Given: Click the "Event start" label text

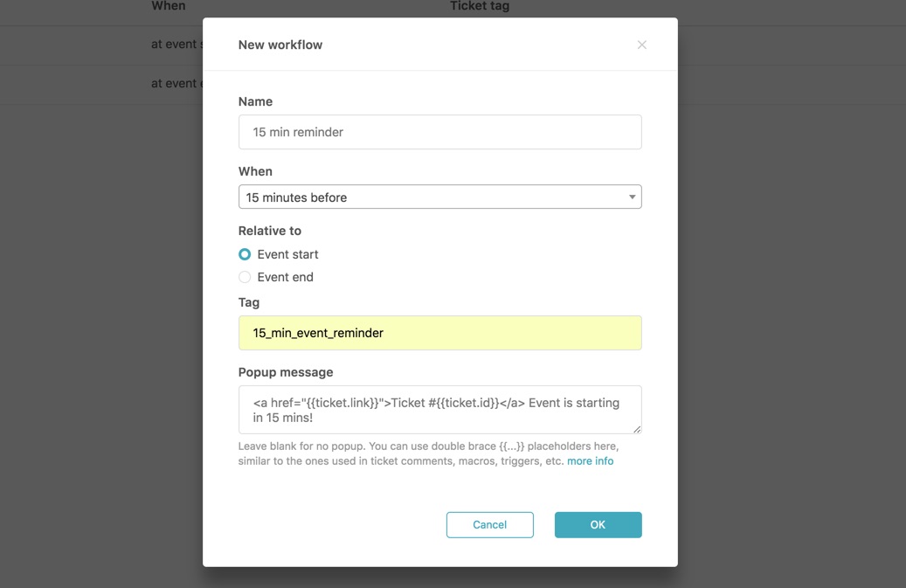Looking at the screenshot, I should coord(287,254).
